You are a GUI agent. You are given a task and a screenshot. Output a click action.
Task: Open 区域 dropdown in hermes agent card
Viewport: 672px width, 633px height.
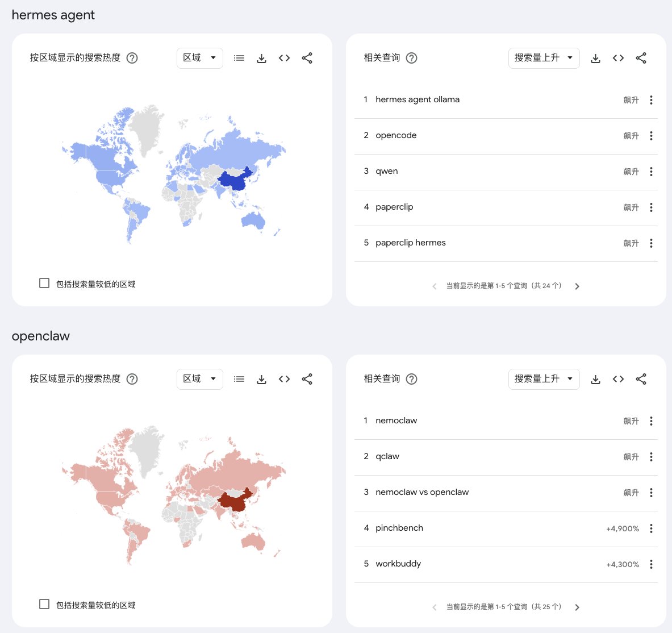click(200, 58)
